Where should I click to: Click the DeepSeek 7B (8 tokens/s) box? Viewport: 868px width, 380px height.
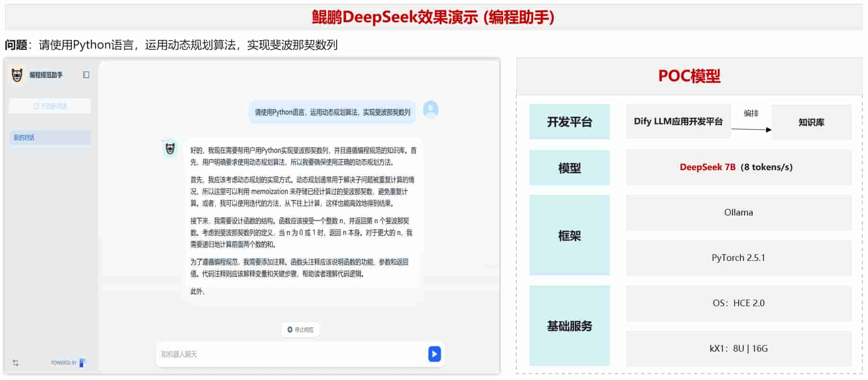739,167
